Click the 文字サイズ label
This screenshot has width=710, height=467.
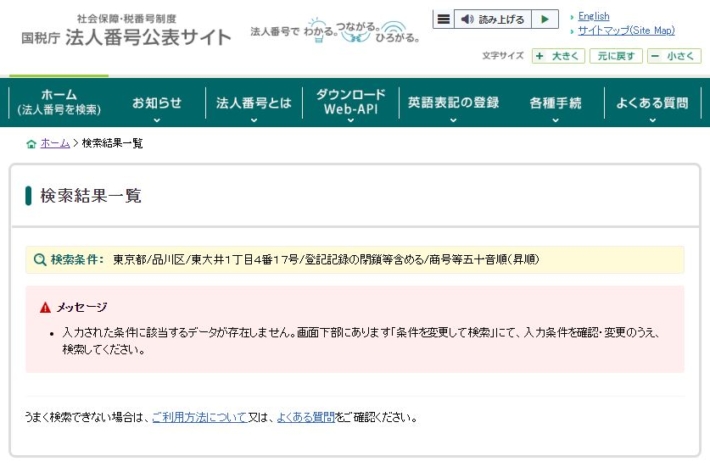click(x=503, y=56)
